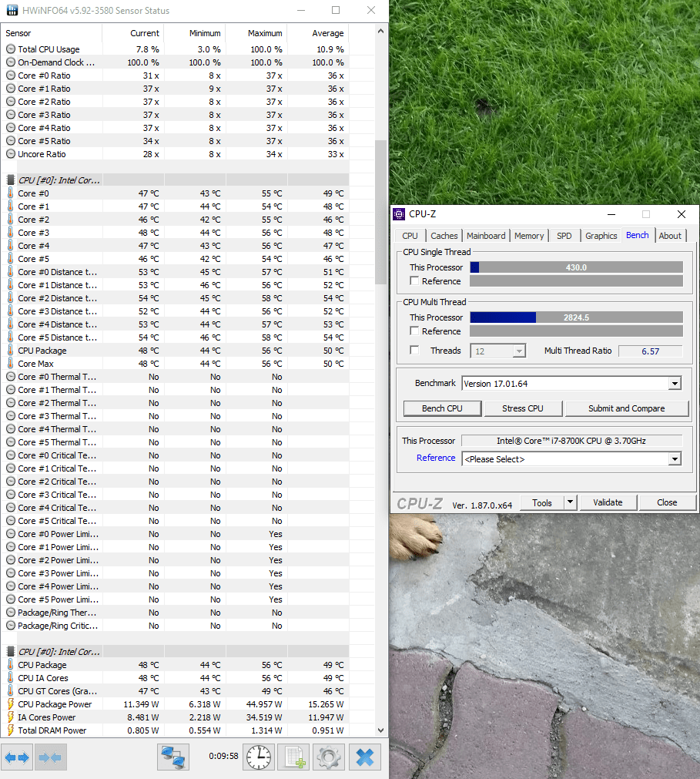The image size is (700, 779).
Task: Start logging with the sheet-plus icon
Action: click(x=293, y=757)
